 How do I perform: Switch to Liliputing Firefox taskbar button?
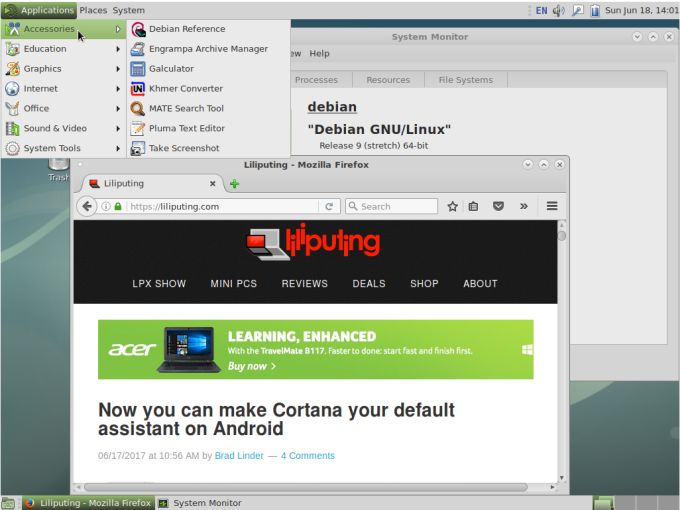88,503
